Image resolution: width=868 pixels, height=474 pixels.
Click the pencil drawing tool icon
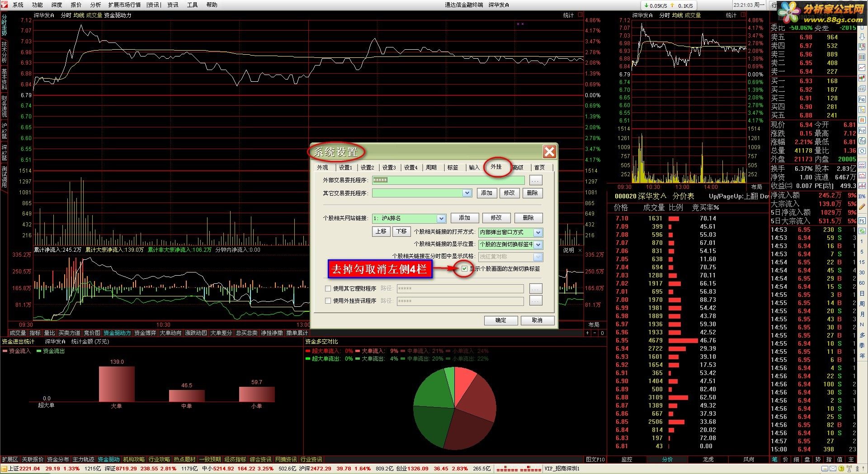(862, 206)
